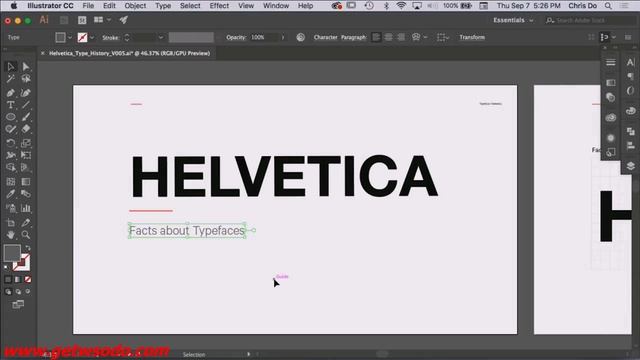Expand the align-to selection dropdown
Viewport: 640px width, 360px height.
pos(448,38)
